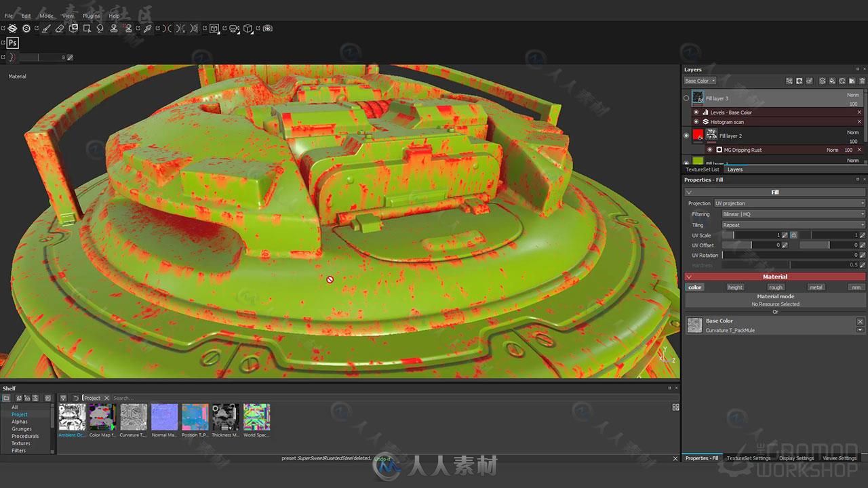Switch to the TextureSet List tab
Screen dimensions: 868x488
click(x=702, y=169)
